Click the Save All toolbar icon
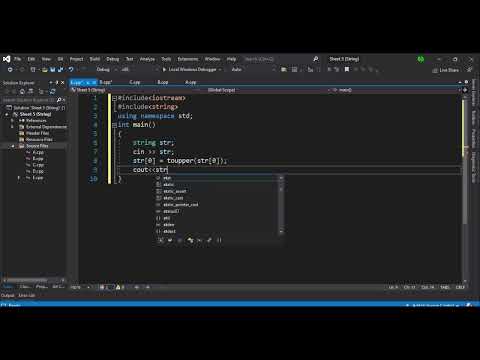 coord(61,70)
